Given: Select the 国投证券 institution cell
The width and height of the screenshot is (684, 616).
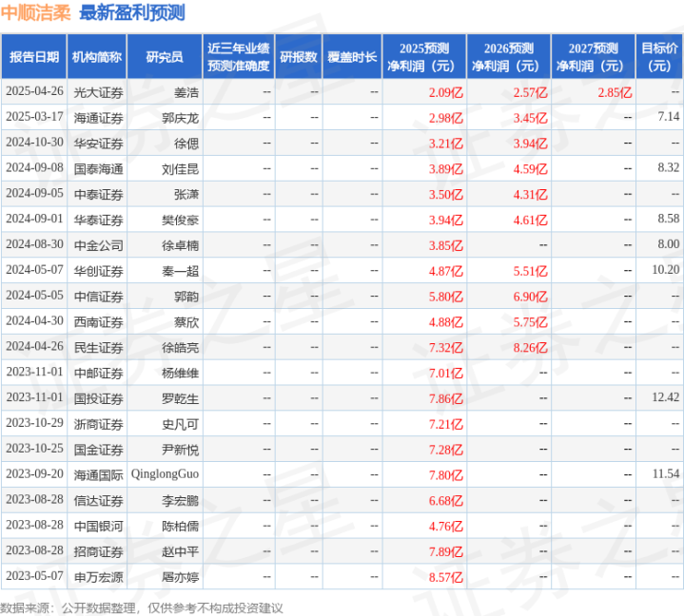Looking at the screenshot, I should click(x=98, y=398).
